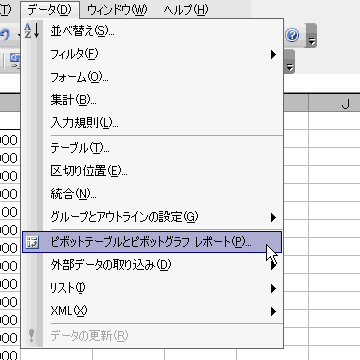Viewport: 360px width, 360px height.
Task: Open the データ(D) menu
Action: tap(50, 10)
